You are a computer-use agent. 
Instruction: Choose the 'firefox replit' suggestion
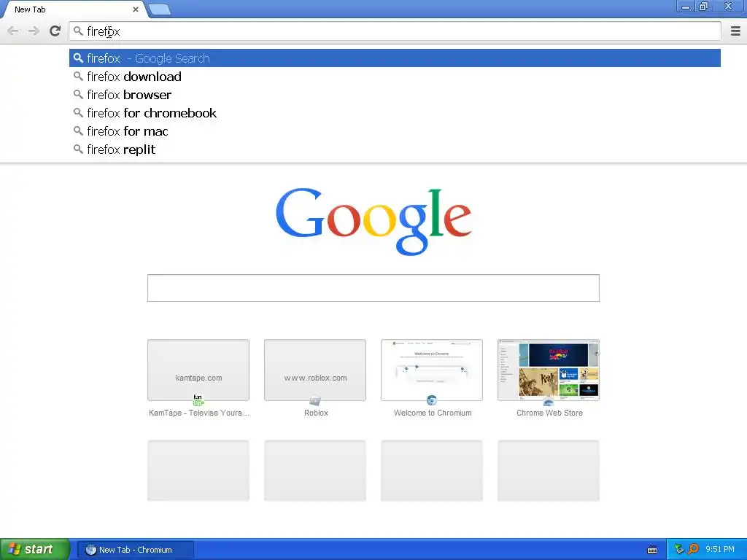(395, 149)
